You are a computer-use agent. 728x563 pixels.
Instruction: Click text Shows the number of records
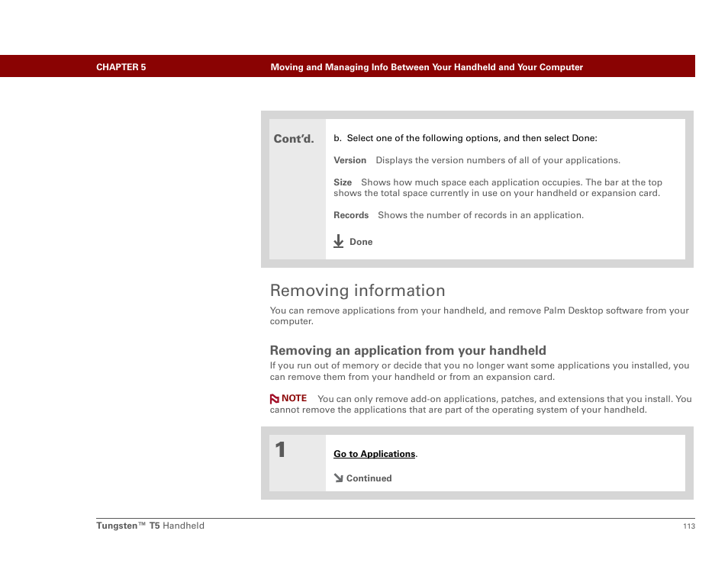click(481, 215)
